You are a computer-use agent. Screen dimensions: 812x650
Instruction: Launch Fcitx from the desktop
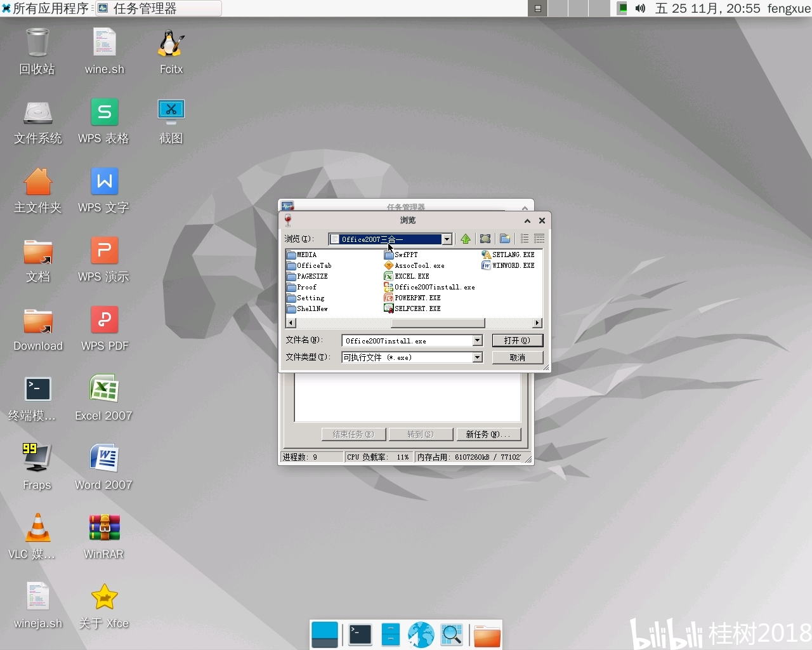click(171, 52)
